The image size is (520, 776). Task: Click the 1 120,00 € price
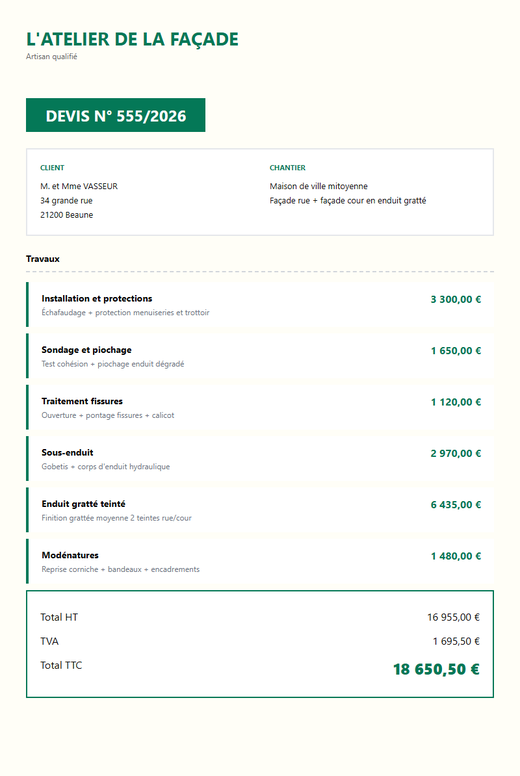456,402
